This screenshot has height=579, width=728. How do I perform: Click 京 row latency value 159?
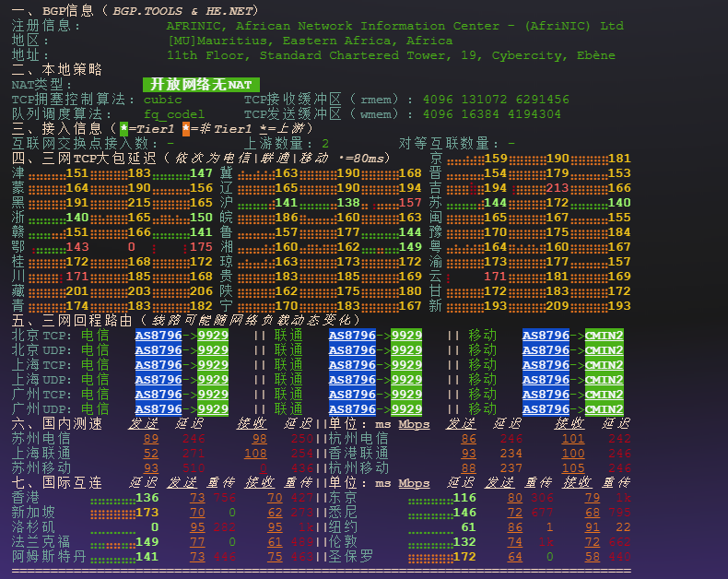coord(496,159)
